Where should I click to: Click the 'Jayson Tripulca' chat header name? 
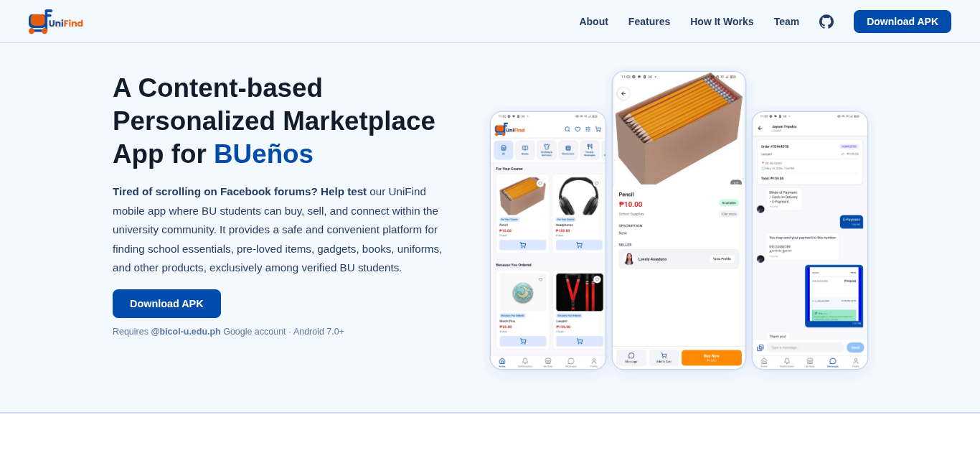(x=784, y=126)
